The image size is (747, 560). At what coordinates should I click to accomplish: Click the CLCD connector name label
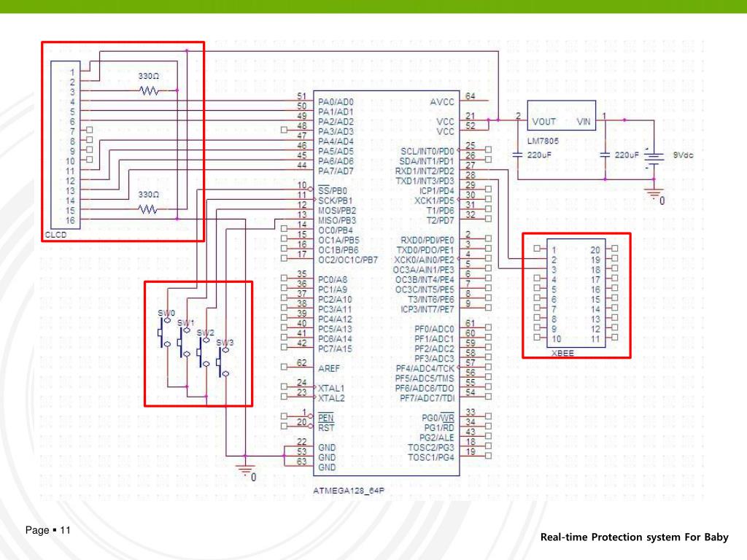coord(55,235)
